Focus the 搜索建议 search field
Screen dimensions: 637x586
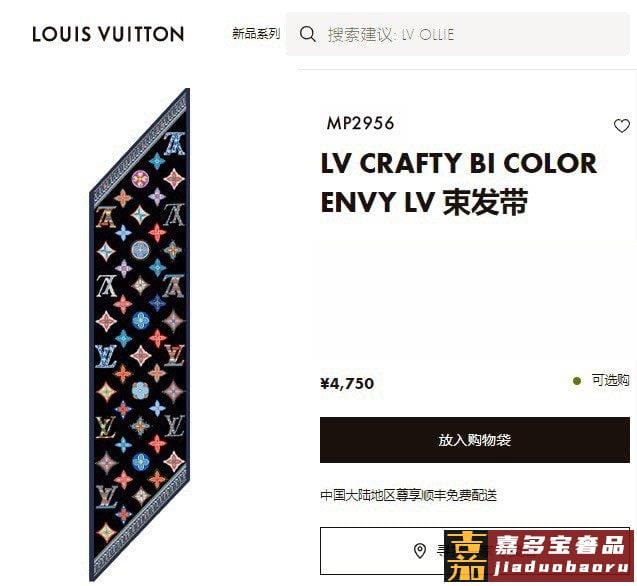pos(457,34)
